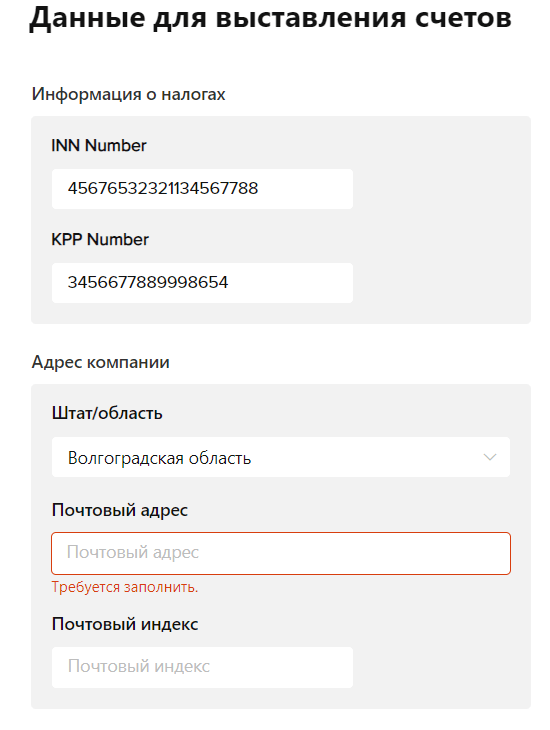Click the INN Number label
550x730 pixels.
(99, 146)
